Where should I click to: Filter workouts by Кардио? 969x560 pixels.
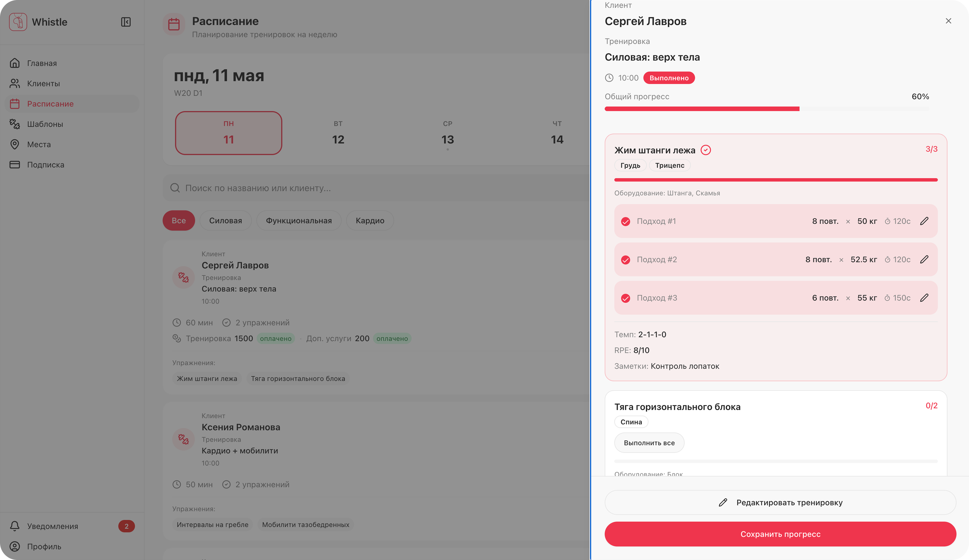tap(370, 221)
